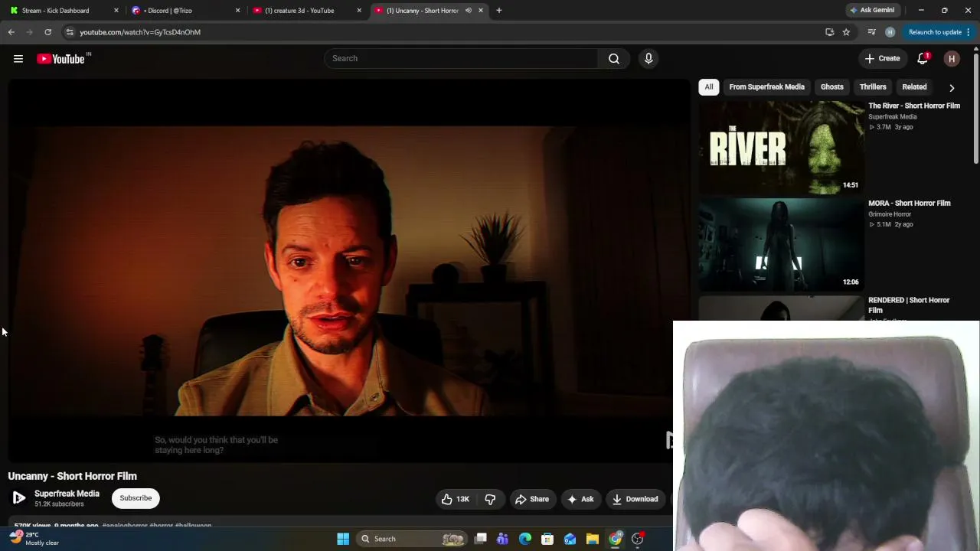Click the page vertical scrollbar
Viewport: 980px width, 551px height.
976,107
